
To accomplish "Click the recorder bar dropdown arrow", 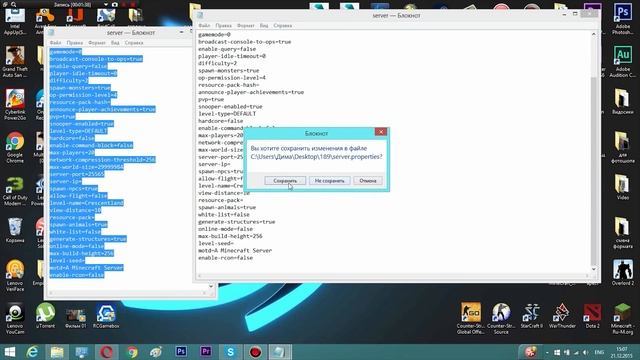I will pyautogui.click(x=106, y=4).
